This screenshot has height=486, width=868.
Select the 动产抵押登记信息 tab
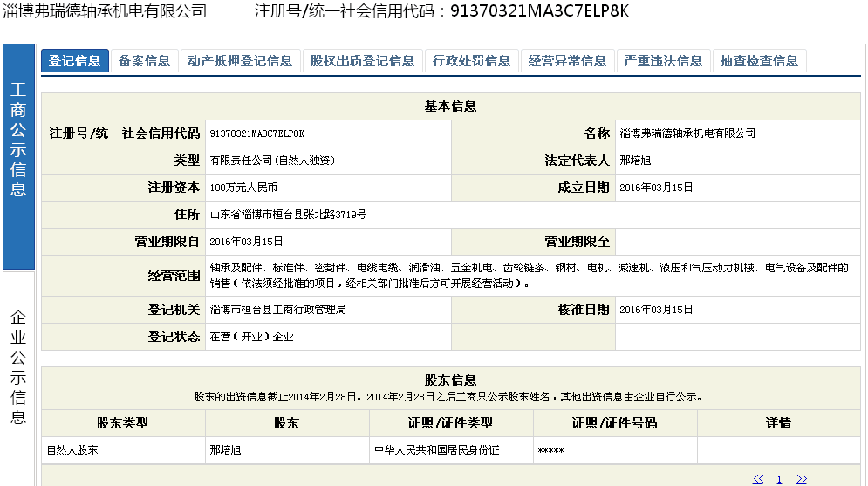point(240,61)
